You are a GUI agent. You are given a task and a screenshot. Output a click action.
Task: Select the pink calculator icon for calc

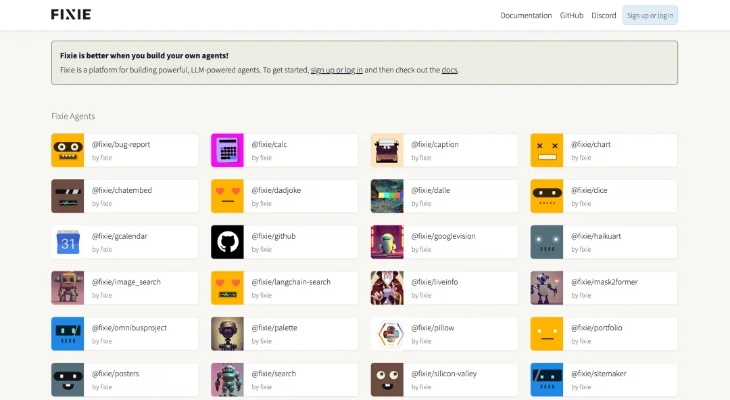[227, 150]
